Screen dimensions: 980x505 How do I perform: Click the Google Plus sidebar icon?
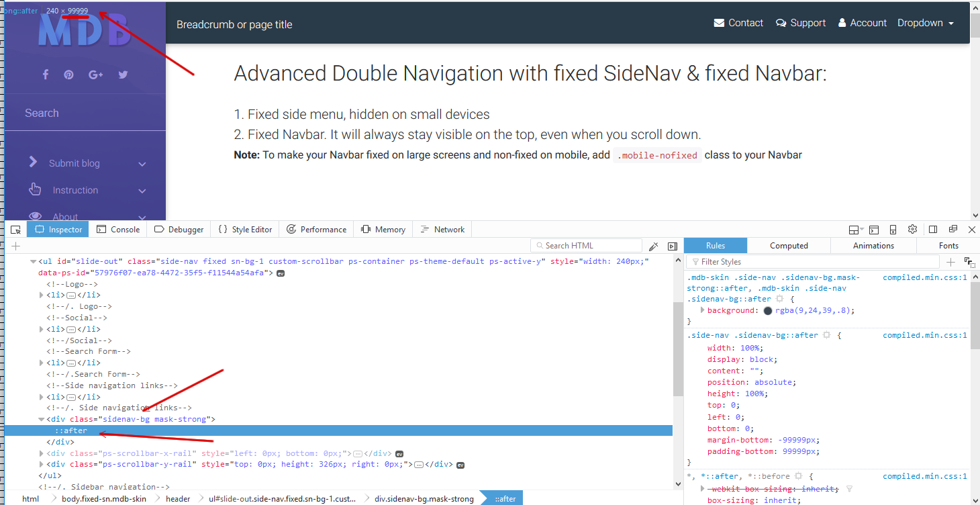point(95,75)
